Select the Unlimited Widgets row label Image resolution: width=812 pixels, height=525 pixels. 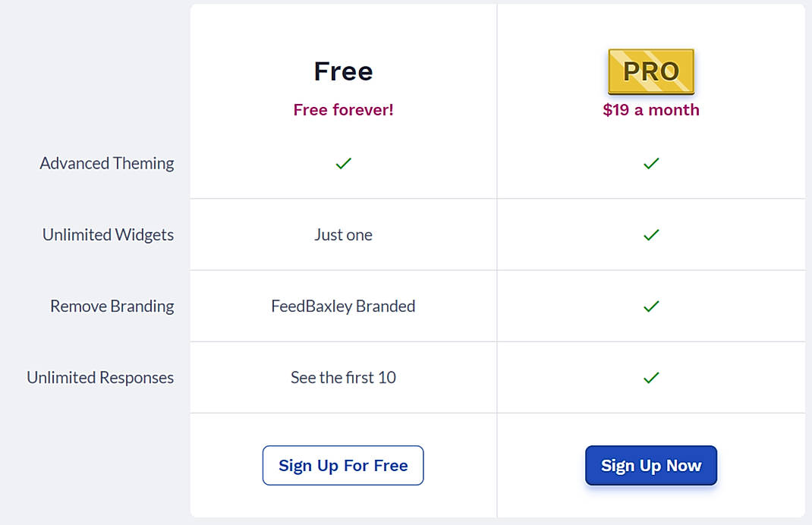coord(108,235)
